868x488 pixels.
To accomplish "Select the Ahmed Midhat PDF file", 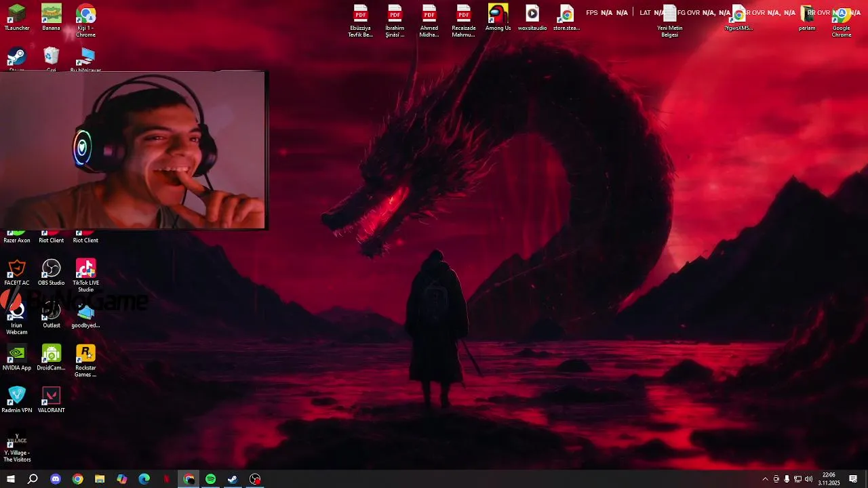I will (429, 20).
